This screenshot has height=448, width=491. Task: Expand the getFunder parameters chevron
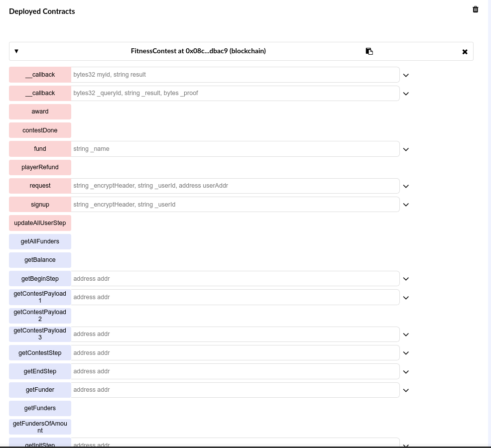406,390
